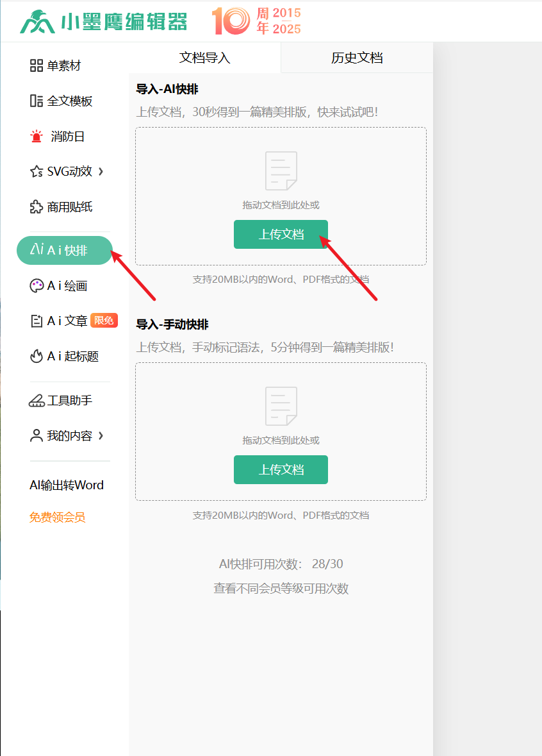Click the red siren icon for 消防日
The width and height of the screenshot is (542, 756).
[37, 137]
